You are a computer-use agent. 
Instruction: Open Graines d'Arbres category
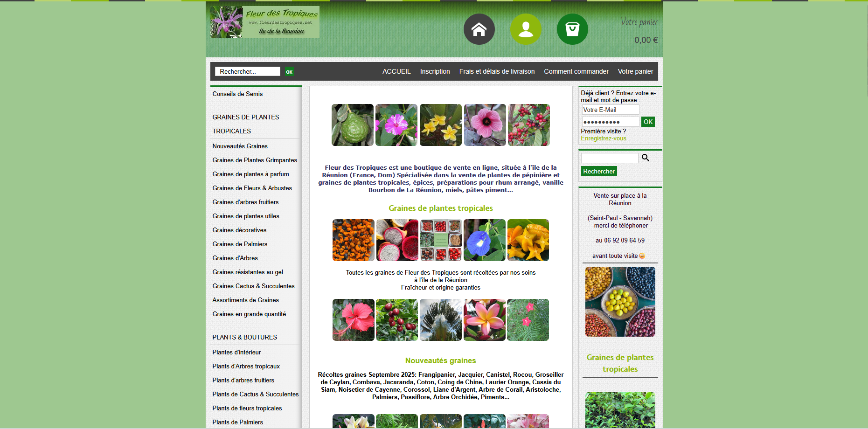coord(235,258)
